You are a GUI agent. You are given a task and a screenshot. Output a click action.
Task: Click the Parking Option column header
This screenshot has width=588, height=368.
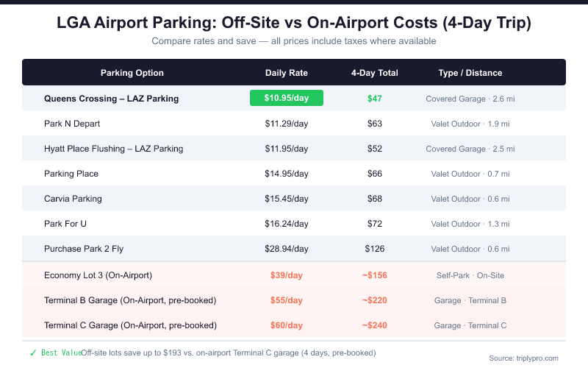132,73
